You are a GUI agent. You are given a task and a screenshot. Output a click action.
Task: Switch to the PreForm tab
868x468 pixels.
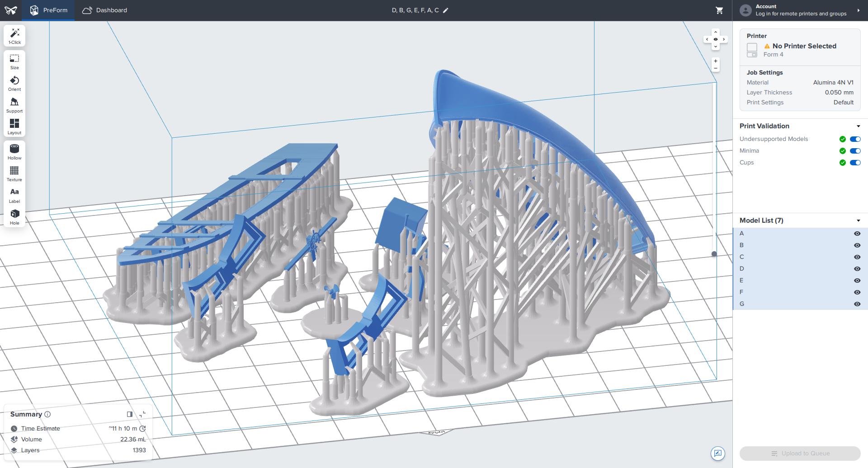48,10
